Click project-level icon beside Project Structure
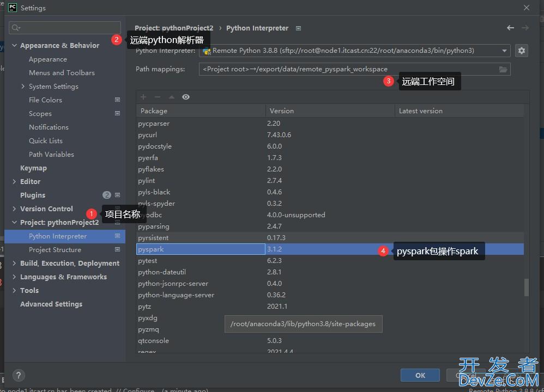The image size is (544, 392). click(118, 249)
